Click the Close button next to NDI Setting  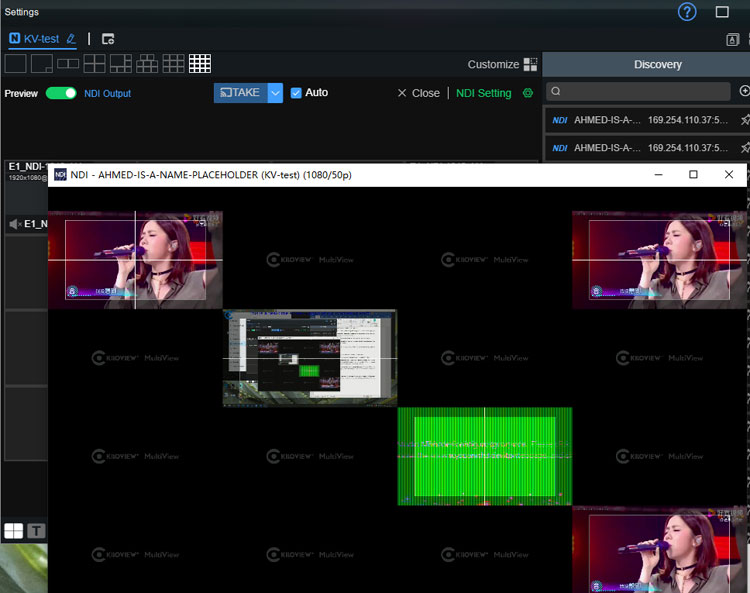[419, 93]
